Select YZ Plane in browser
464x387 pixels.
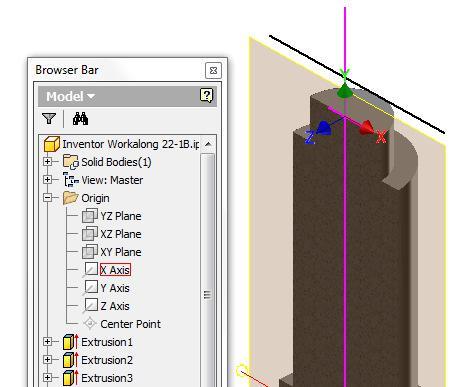(x=121, y=216)
